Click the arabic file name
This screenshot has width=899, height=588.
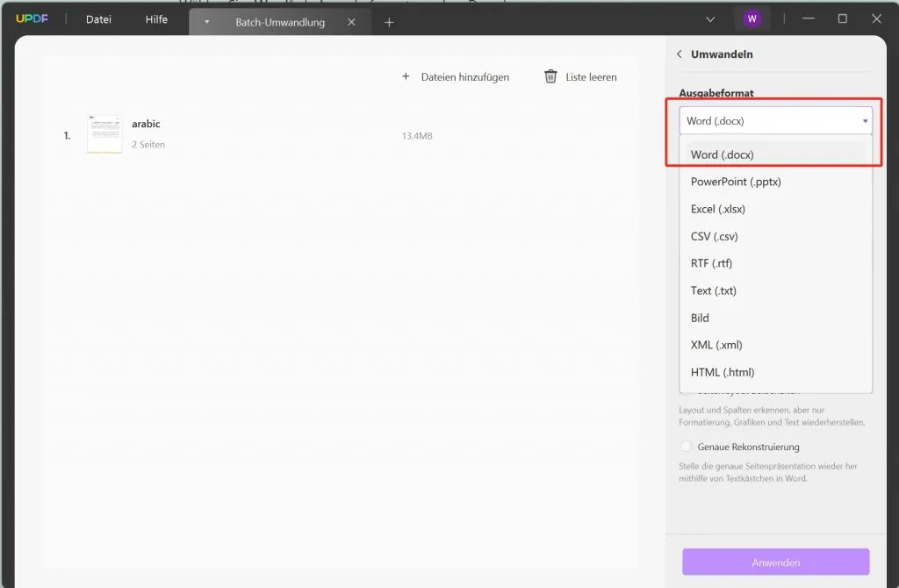click(146, 124)
